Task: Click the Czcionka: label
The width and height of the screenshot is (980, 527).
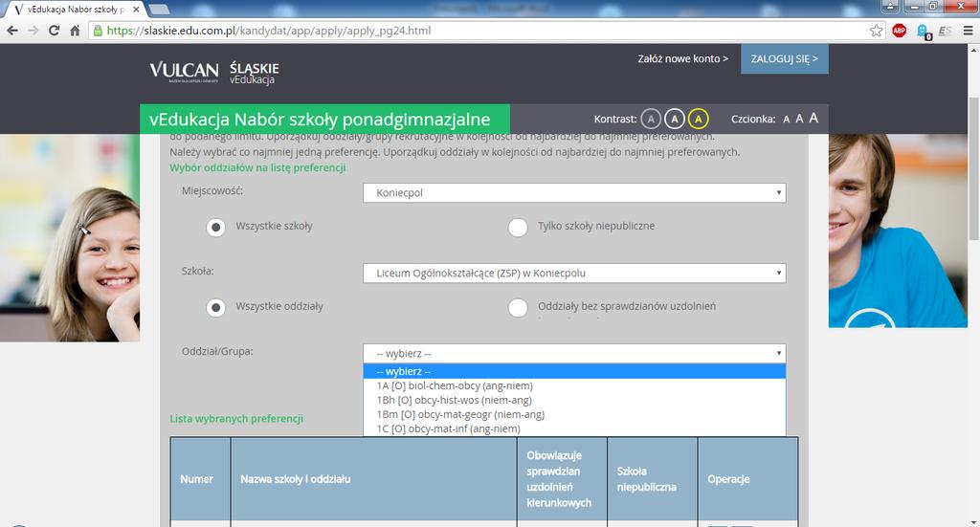Action: (x=753, y=119)
